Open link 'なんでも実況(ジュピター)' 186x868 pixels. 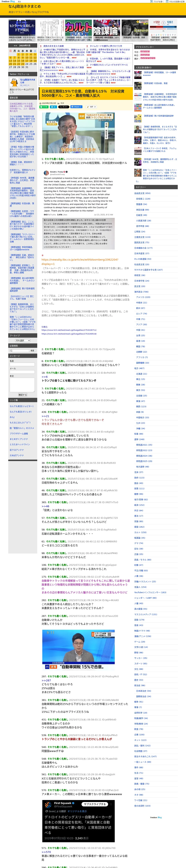22,406
